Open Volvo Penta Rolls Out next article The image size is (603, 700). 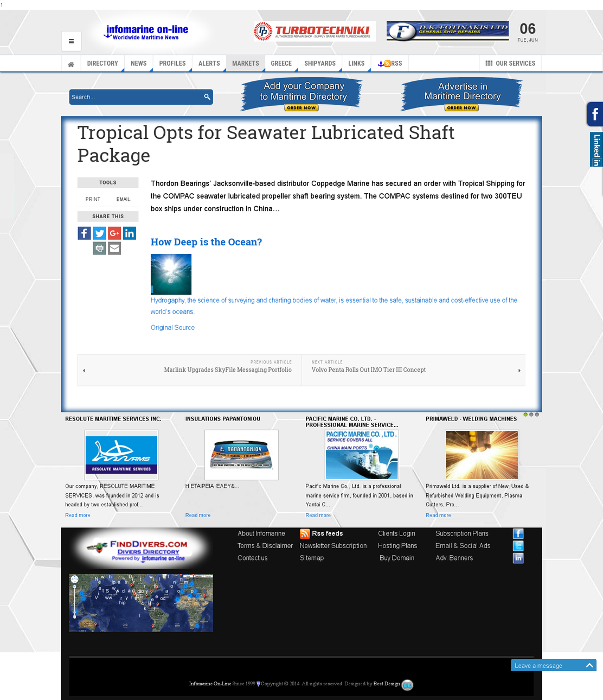pyautogui.click(x=369, y=370)
